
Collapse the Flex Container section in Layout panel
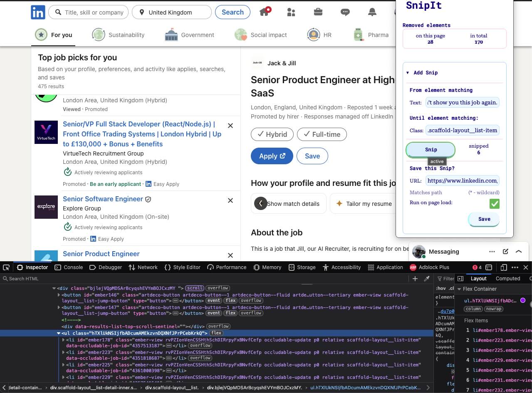pyautogui.click(x=460, y=289)
